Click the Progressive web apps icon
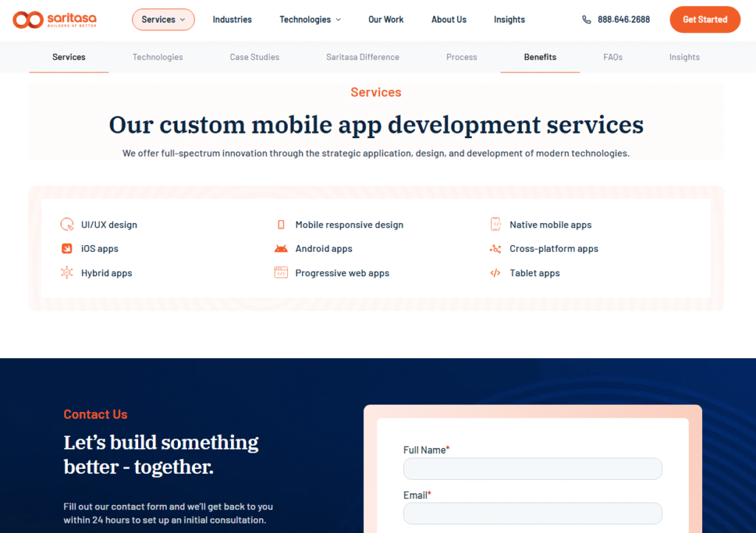This screenshot has height=533, width=756. click(x=281, y=272)
